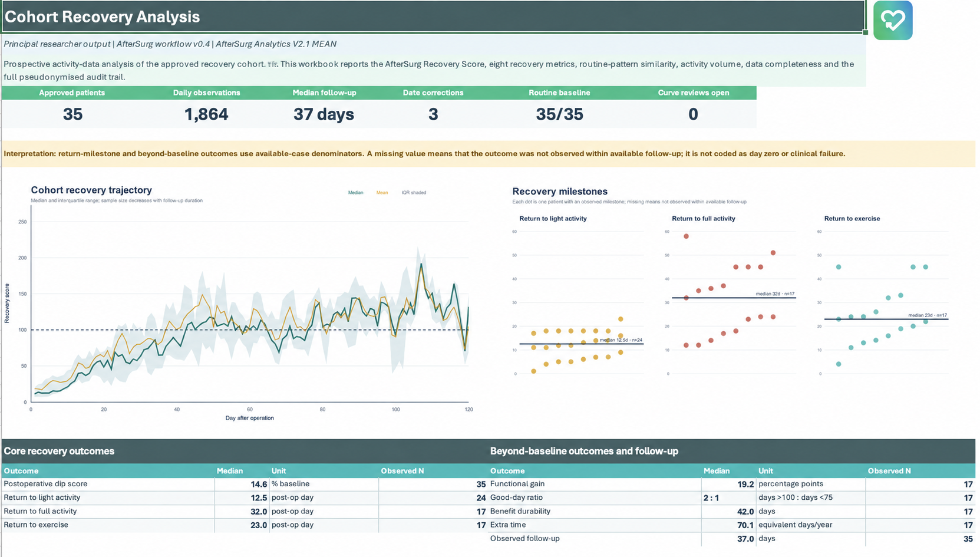980x557 pixels.
Task: Select the 'Observed follow-up' outcome cell
Action: [595, 539]
